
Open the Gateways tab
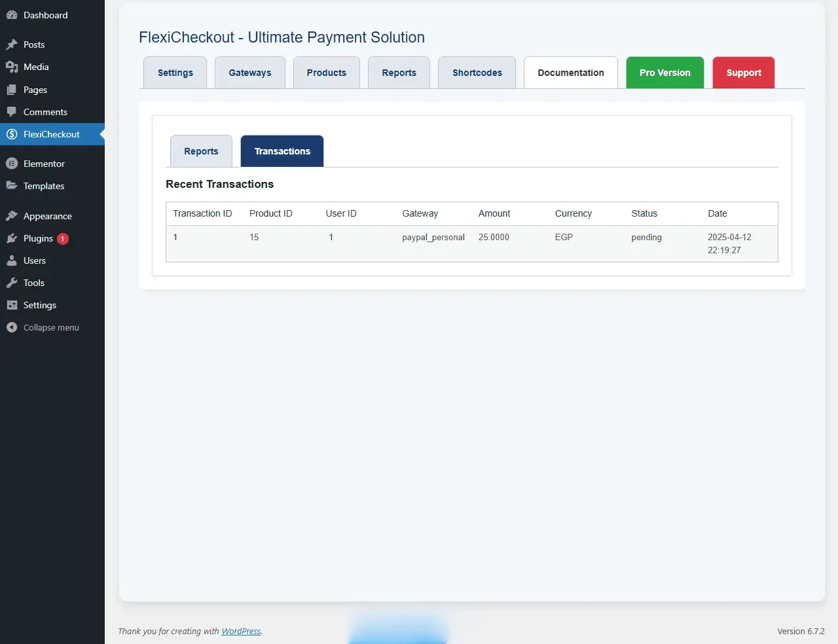(250, 73)
